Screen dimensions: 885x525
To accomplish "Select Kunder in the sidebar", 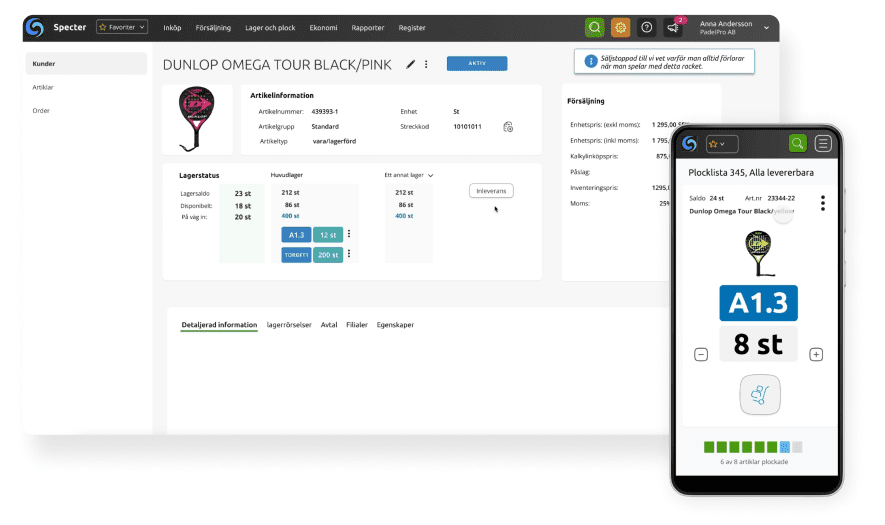I will coord(86,64).
